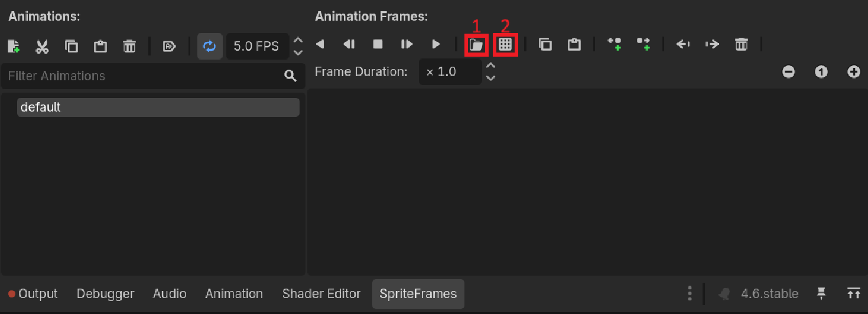The image size is (868, 314).
Task: Toggle animation looping button
Action: coord(210,46)
